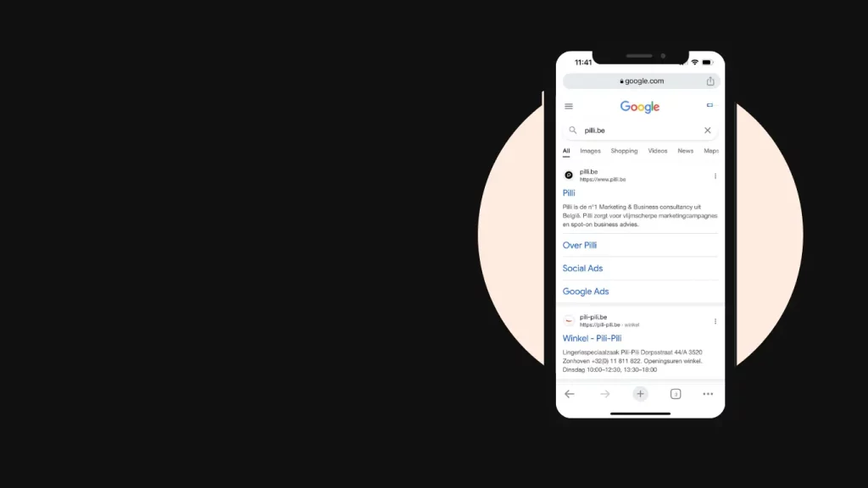Open more options for pilli.be result
The width and height of the screenshot is (868, 488).
[x=715, y=176]
